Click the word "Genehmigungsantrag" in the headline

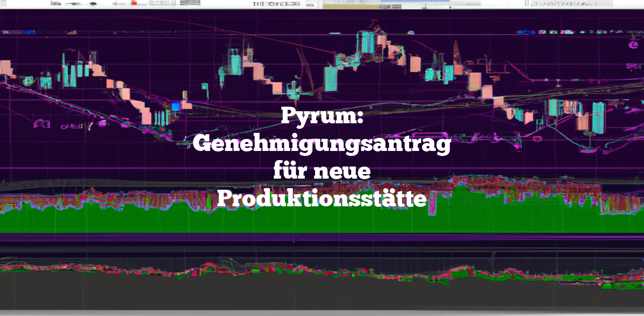click(321, 144)
